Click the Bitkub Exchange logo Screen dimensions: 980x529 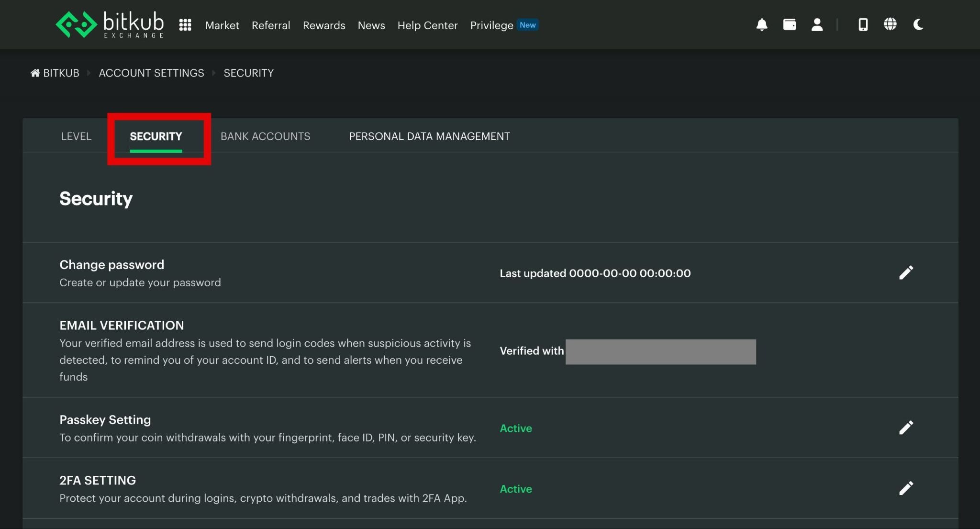point(110,24)
